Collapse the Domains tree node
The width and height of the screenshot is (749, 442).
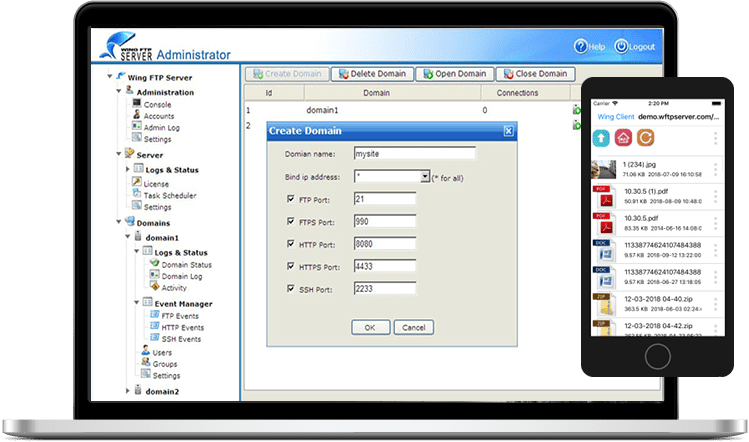118,222
